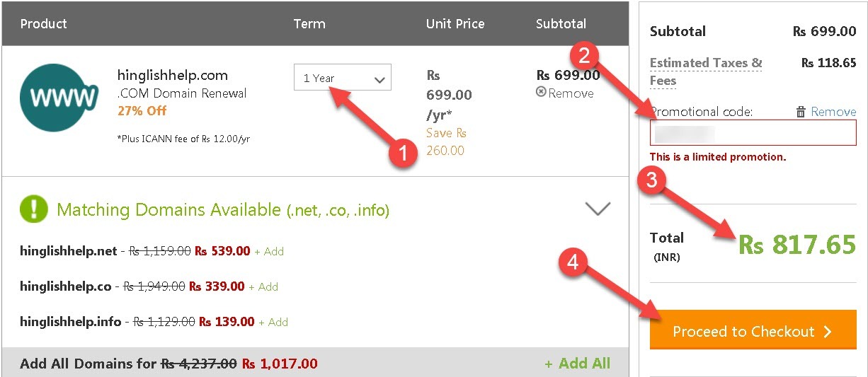Image resolution: width=868 pixels, height=377 pixels.
Task: Click the WWW domain product icon
Action: (x=59, y=98)
